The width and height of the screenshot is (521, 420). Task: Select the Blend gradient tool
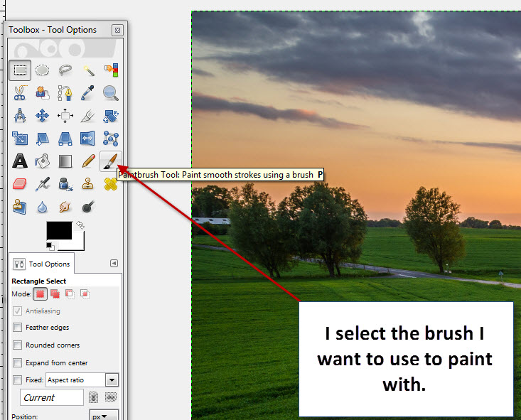pyautogui.click(x=65, y=161)
